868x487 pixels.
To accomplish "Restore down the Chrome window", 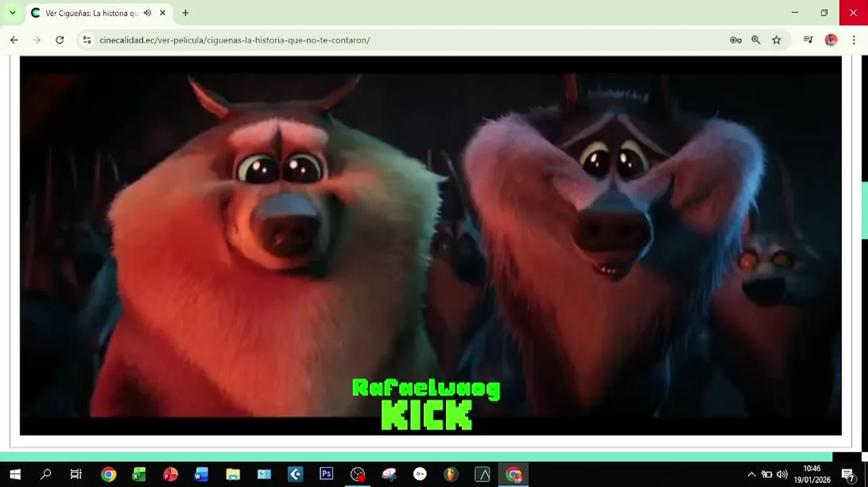I will pos(824,13).
